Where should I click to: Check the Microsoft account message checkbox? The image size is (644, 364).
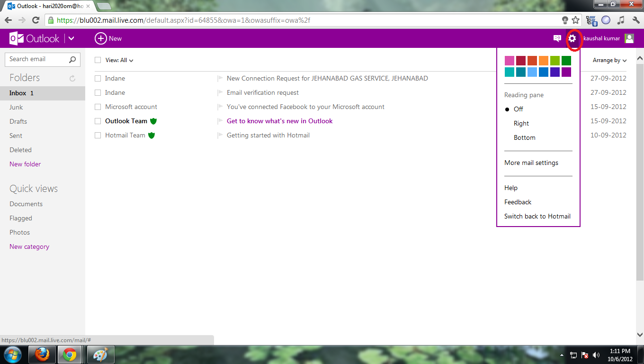pyautogui.click(x=98, y=107)
